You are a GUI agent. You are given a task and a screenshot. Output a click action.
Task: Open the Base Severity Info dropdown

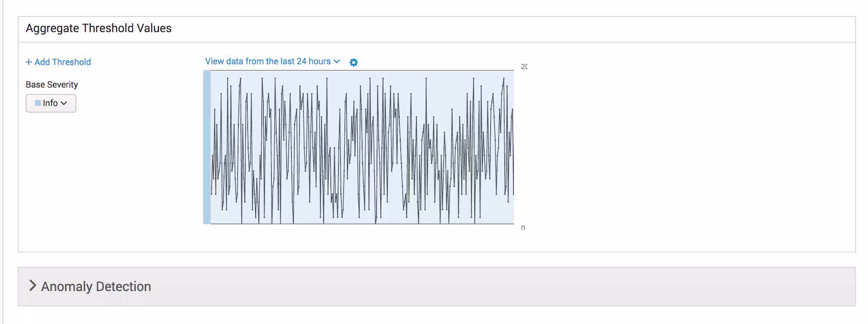coord(51,103)
